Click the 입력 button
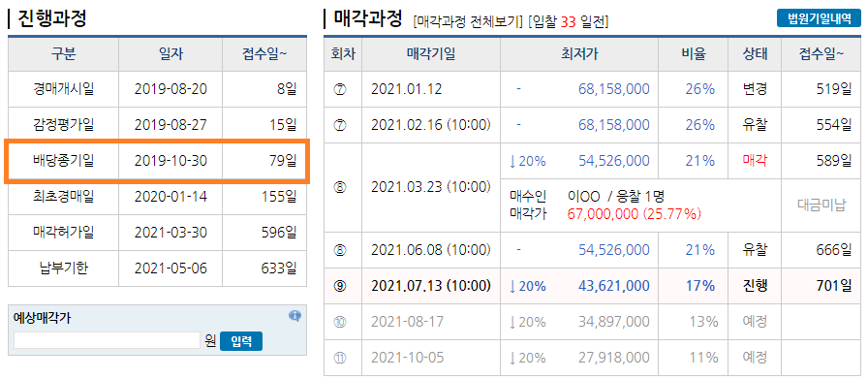 point(241,341)
